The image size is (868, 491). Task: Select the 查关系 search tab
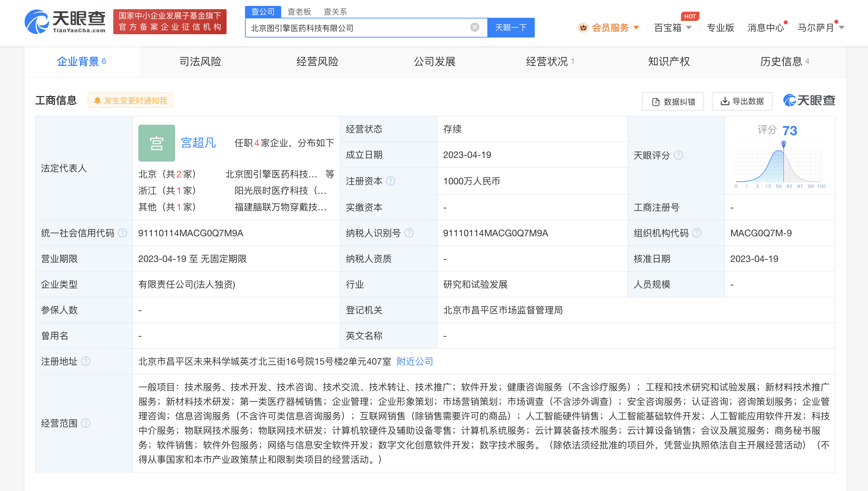click(335, 12)
